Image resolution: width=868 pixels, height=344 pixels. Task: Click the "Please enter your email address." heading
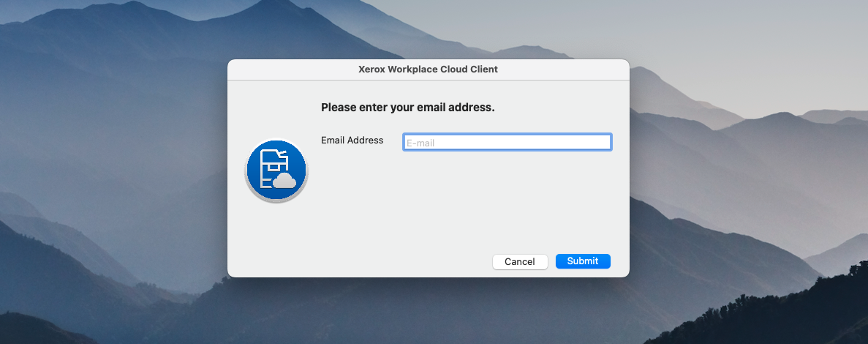tap(408, 108)
